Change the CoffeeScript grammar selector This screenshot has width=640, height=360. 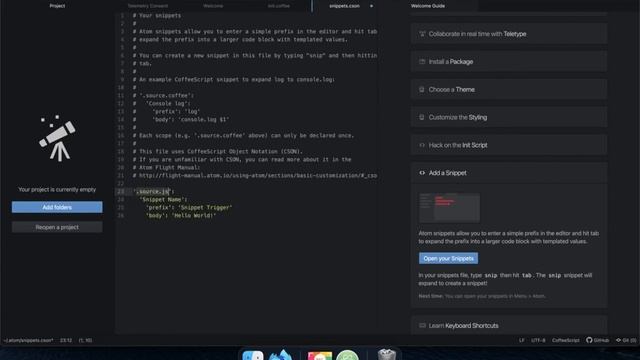point(565,340)
